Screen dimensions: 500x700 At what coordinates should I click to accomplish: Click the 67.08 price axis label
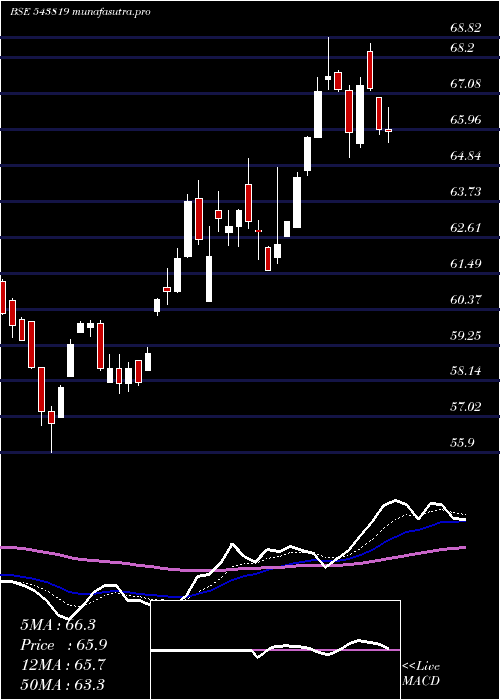click(x=466, y=83)
